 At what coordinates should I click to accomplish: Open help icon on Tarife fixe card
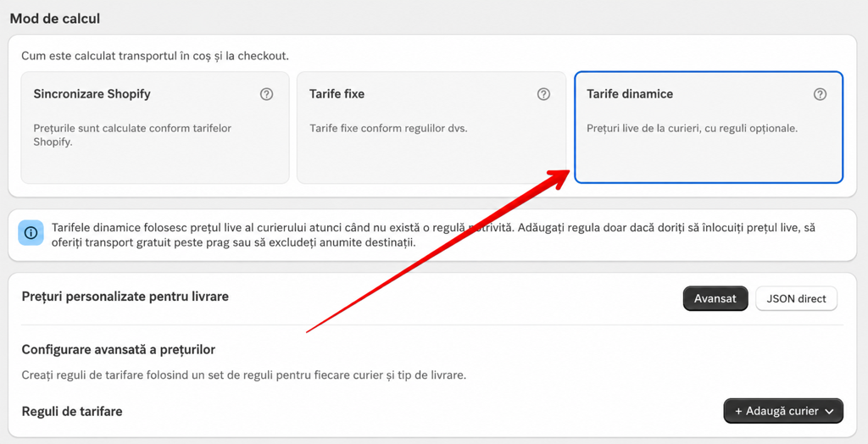coord(543,94)
